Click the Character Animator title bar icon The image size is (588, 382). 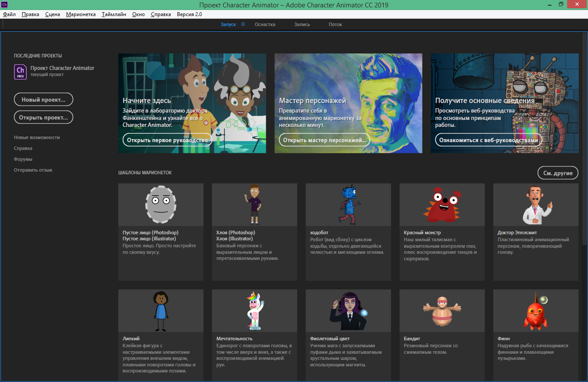pyautogui.click(x=4, y=4)
